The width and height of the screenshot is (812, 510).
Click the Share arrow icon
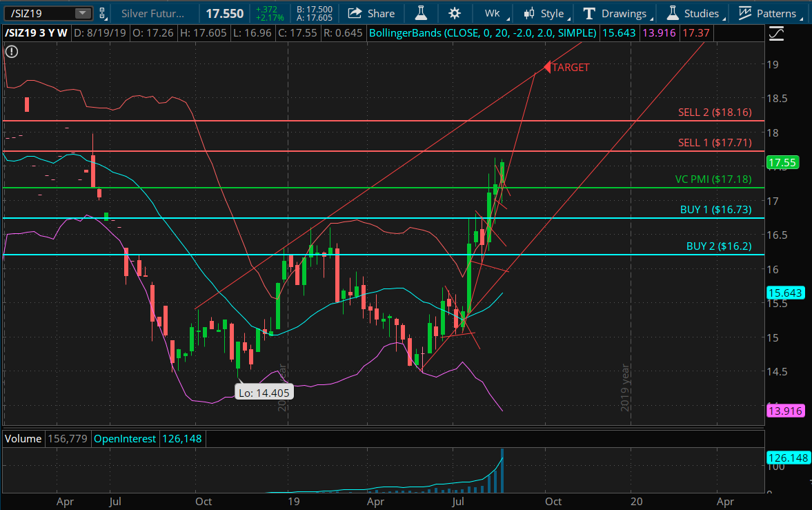(x=355, y=13)
